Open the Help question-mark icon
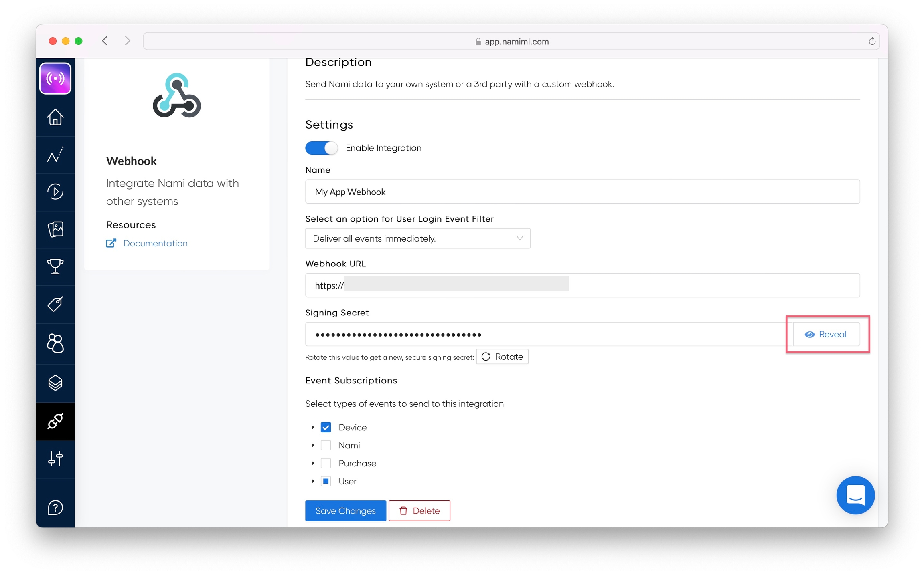924x575 pixels. click(55, 508)
